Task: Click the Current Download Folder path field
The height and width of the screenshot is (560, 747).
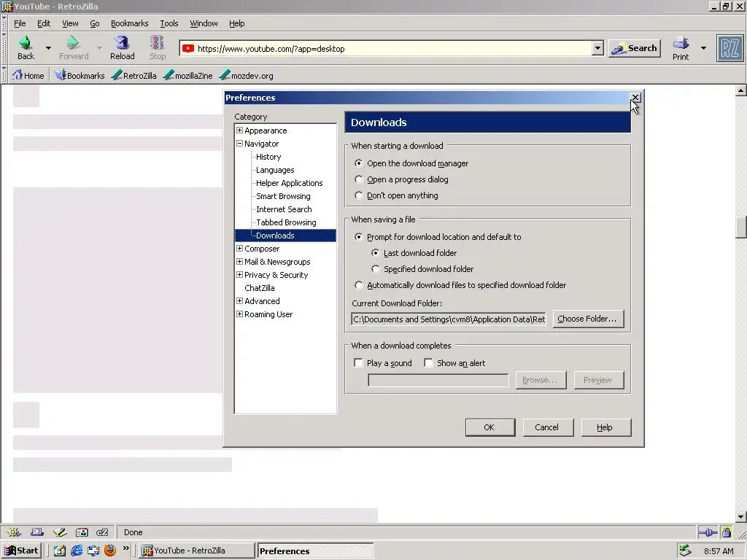Action: click(x=449, y=319)
